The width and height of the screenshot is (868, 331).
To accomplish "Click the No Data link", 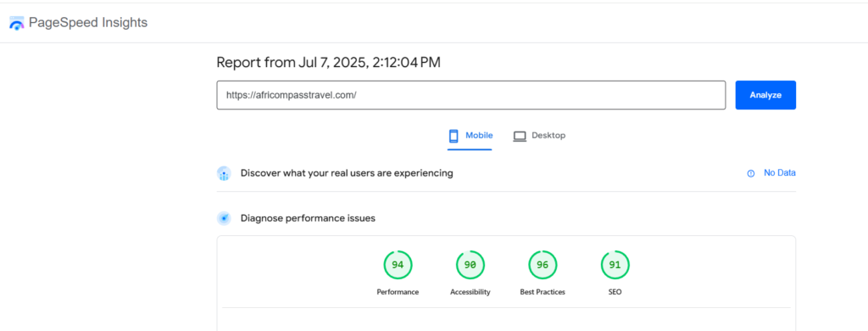I will (780, 173).
